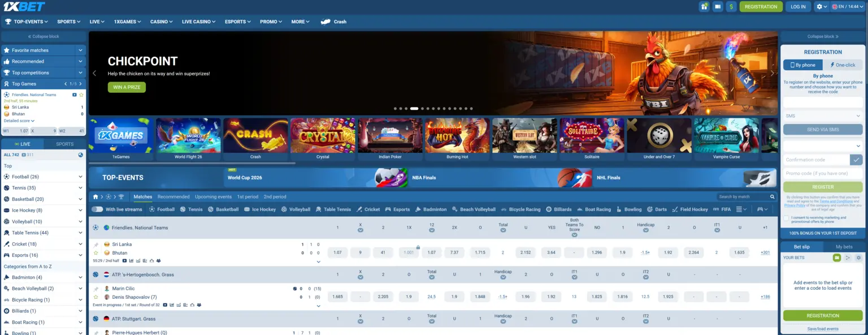This screenshot has height=335, width=868.
Task: Click the home icon in matches breadcrumb
Action: click(x=96, y=197)
